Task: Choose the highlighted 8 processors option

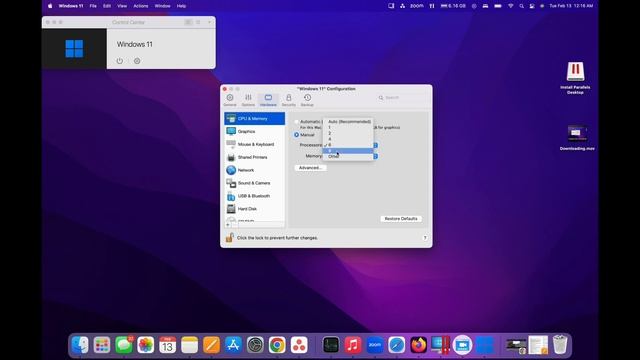Action: [348, 151]
